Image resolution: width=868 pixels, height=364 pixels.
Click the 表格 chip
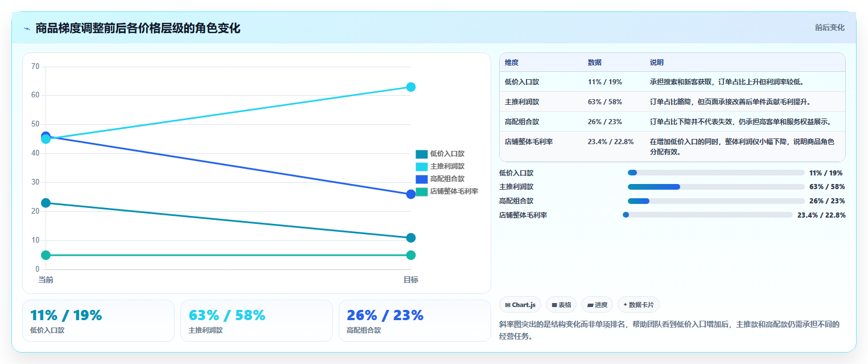tap(561, 305)
